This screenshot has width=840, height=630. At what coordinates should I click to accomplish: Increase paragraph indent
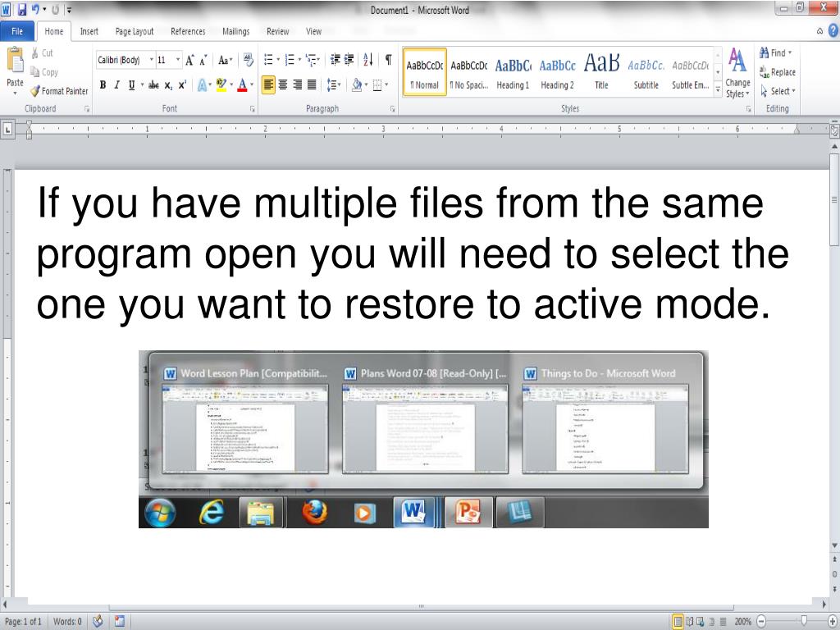tap(349, 59)
